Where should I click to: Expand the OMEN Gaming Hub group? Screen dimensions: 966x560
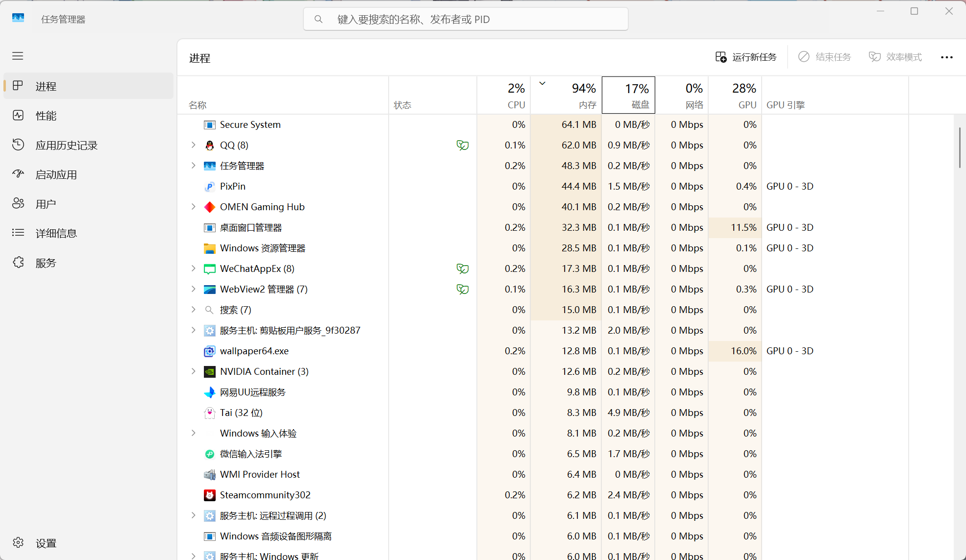coord(194,207)
